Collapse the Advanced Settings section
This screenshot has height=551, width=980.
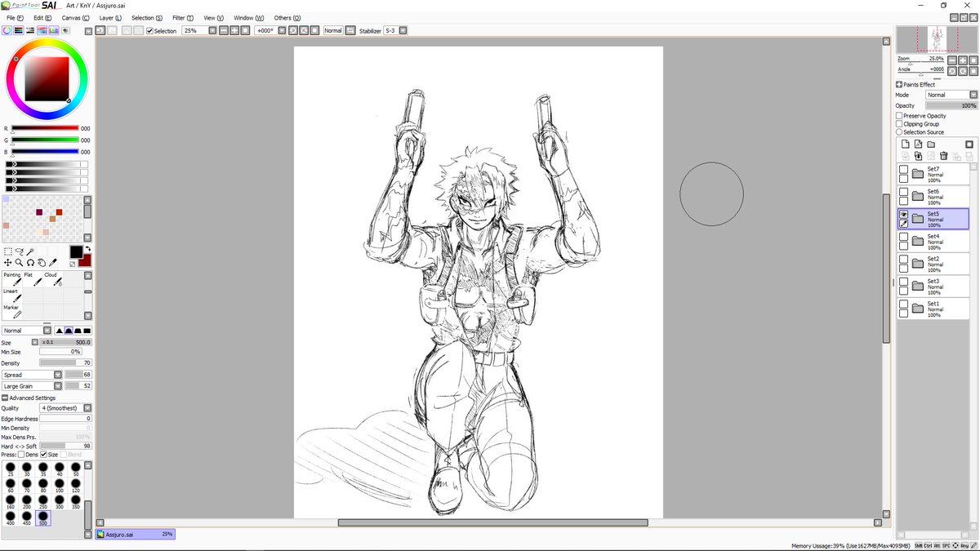click(x=5, y=398)
